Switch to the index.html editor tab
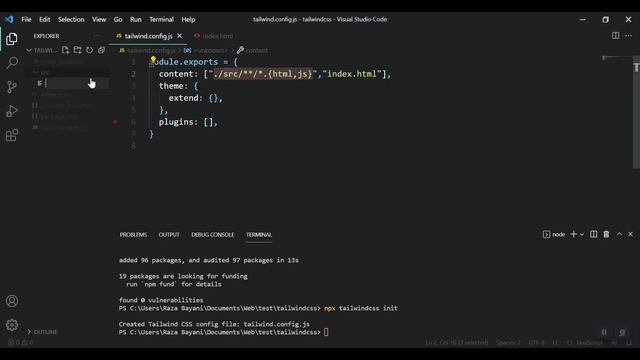 click(x=214, y=36)
